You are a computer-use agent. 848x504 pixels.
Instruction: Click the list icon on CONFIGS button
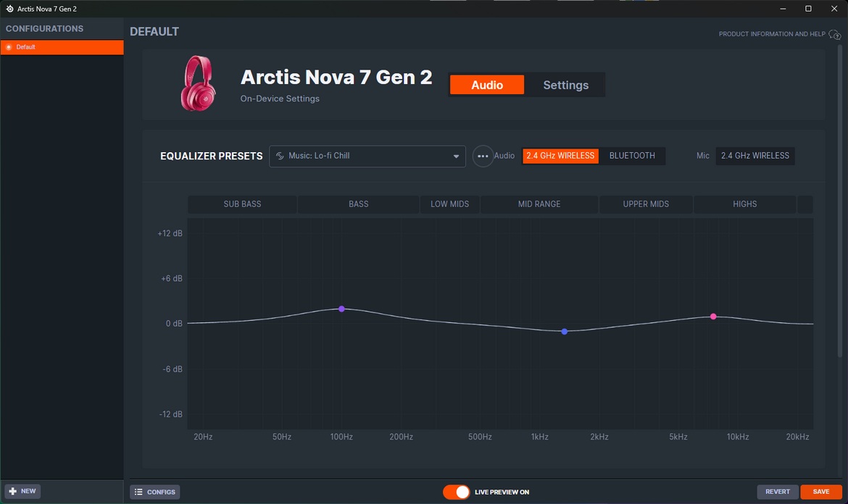138,492
